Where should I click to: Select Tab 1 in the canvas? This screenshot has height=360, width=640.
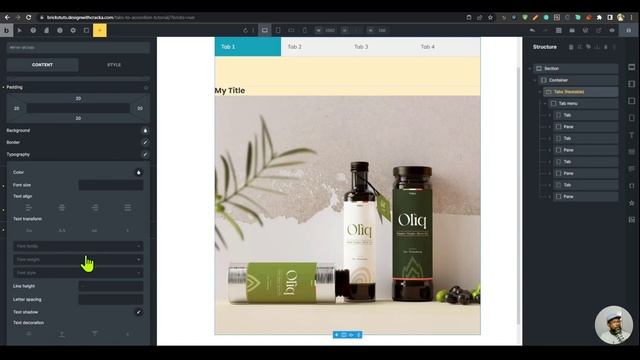click(248, 47)
